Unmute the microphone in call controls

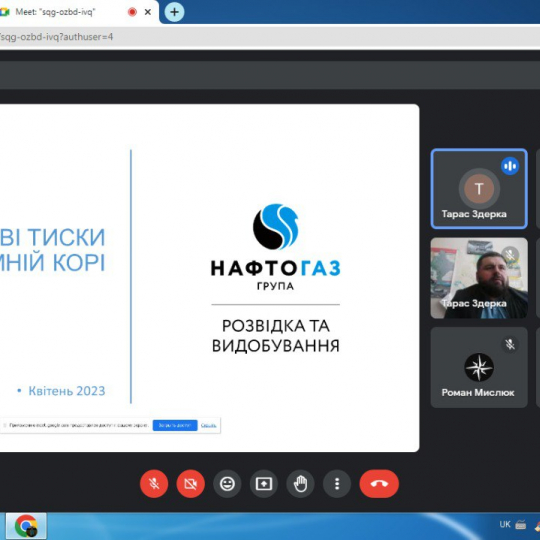coord(154,484)
